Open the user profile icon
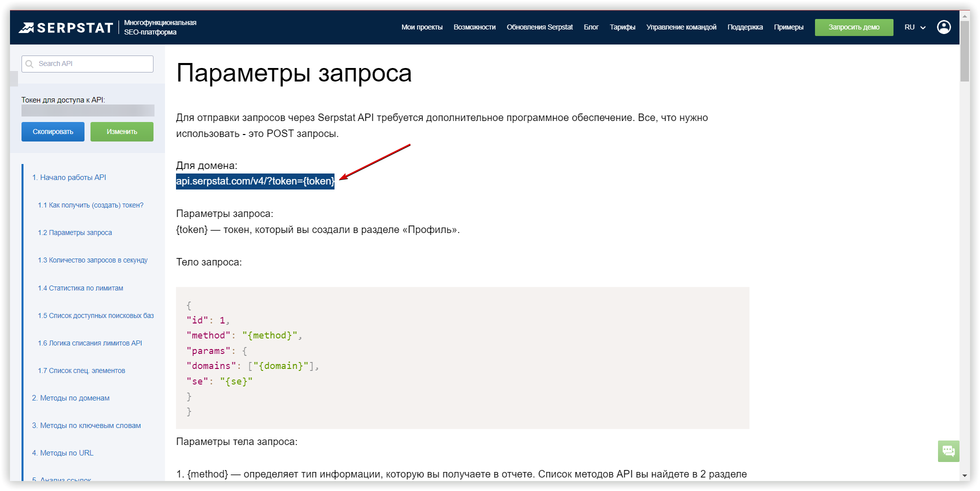980x491 pixels. [943, 27]
